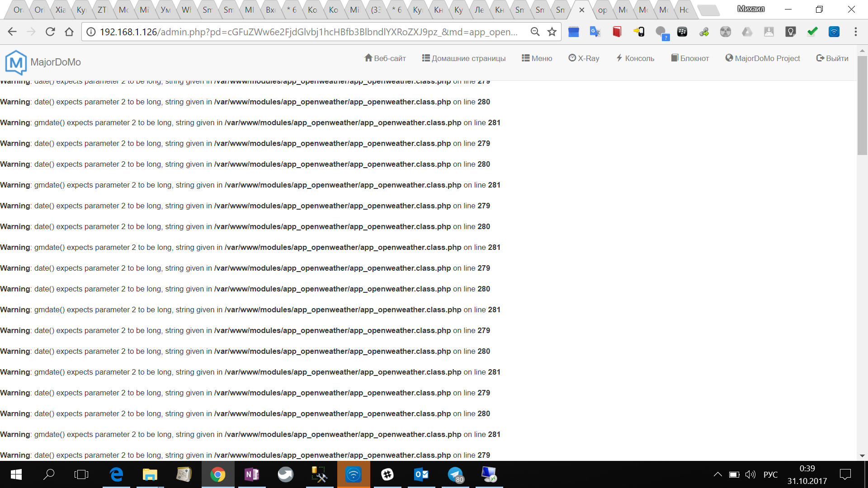Open the Блокнот notebook link

click(690, 58)
